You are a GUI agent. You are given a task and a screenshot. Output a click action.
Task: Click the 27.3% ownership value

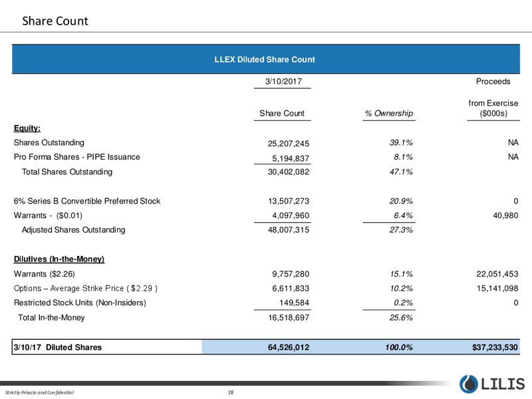(401, 230)
